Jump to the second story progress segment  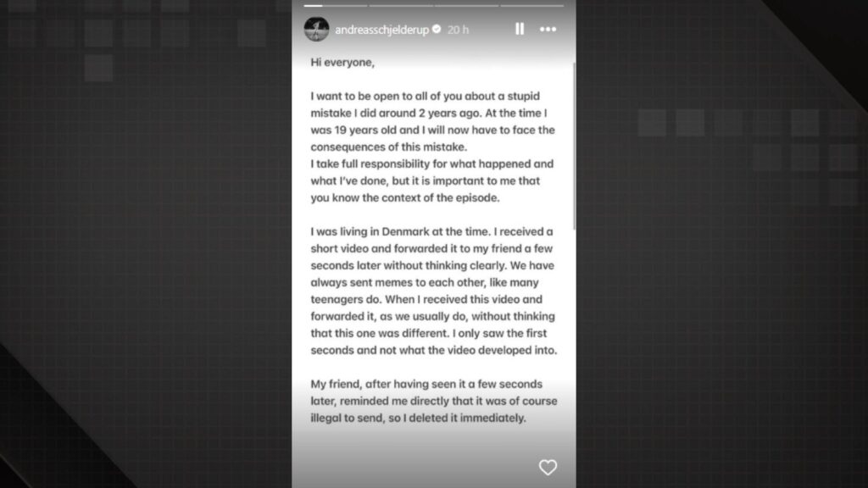pyautogui.click(x=401, y=5)
